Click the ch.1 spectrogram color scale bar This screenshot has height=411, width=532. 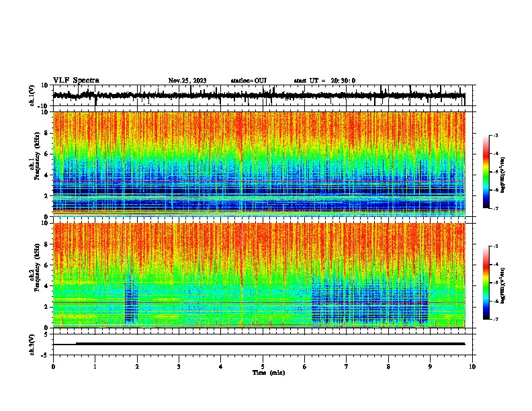coord(486,172)
